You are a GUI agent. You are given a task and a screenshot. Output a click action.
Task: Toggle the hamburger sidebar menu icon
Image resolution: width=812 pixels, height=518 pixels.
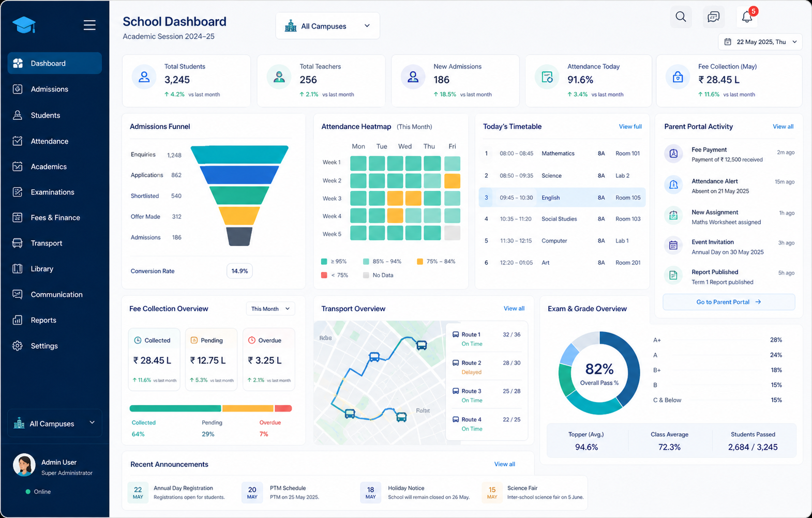coord(89,25)
